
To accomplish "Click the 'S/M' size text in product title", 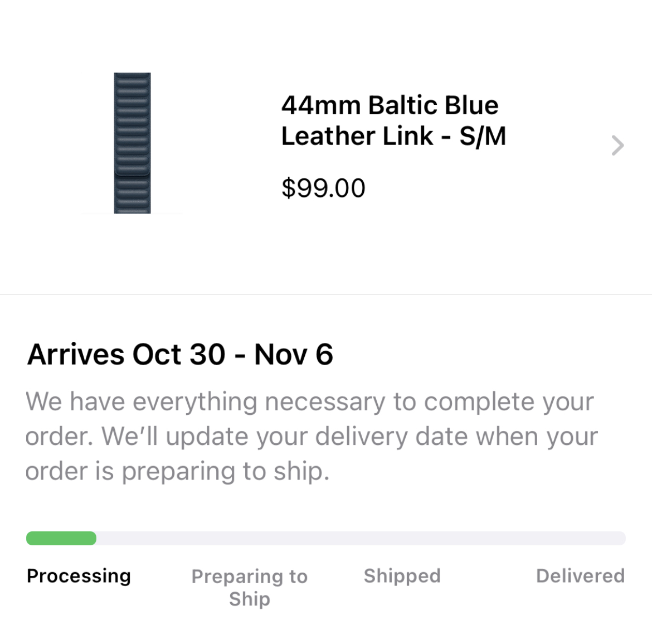I will click(483, 136).
